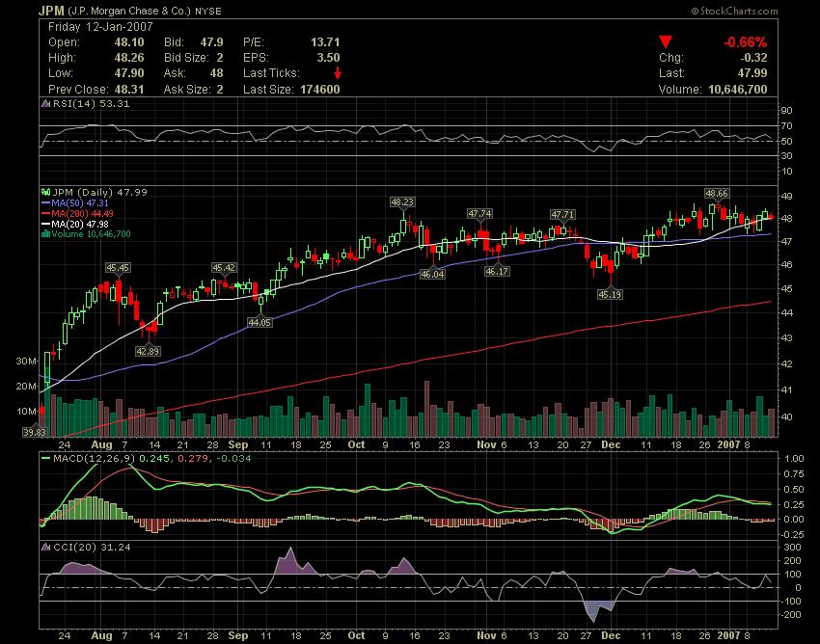This screenshot has width=820, height=644.
Task: Click the Bid value 47.9
Action: click(x=211, y=42)
